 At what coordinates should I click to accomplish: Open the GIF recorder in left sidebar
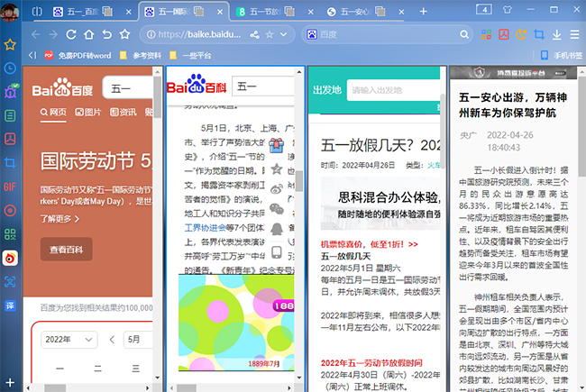pos(10,186)
